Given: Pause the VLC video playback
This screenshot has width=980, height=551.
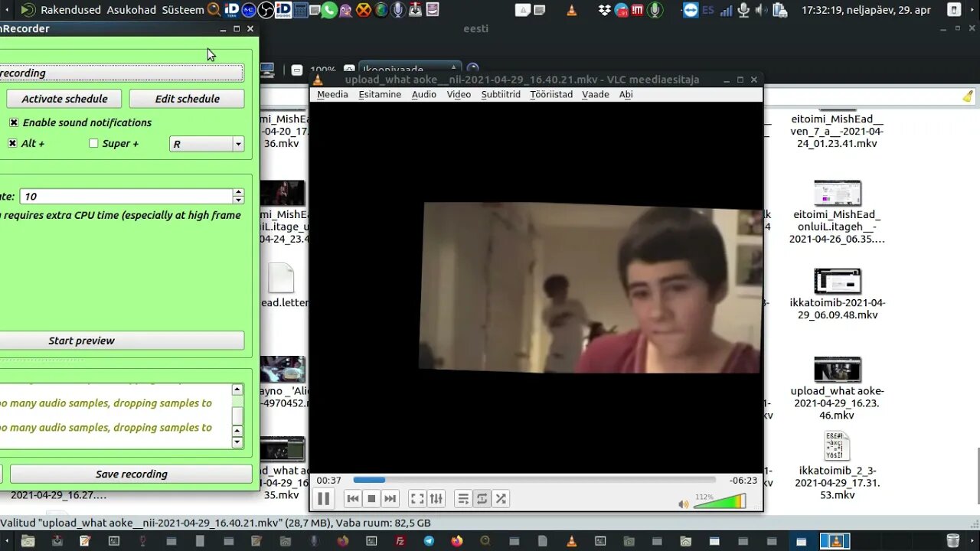Looking at the screenshot, I should pos(323,499).
